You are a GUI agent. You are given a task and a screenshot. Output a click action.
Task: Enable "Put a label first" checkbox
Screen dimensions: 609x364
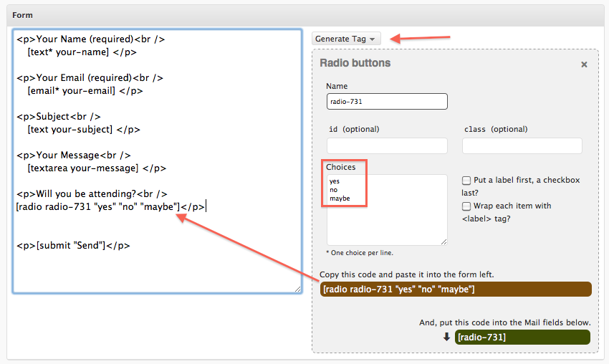point(466,181)
